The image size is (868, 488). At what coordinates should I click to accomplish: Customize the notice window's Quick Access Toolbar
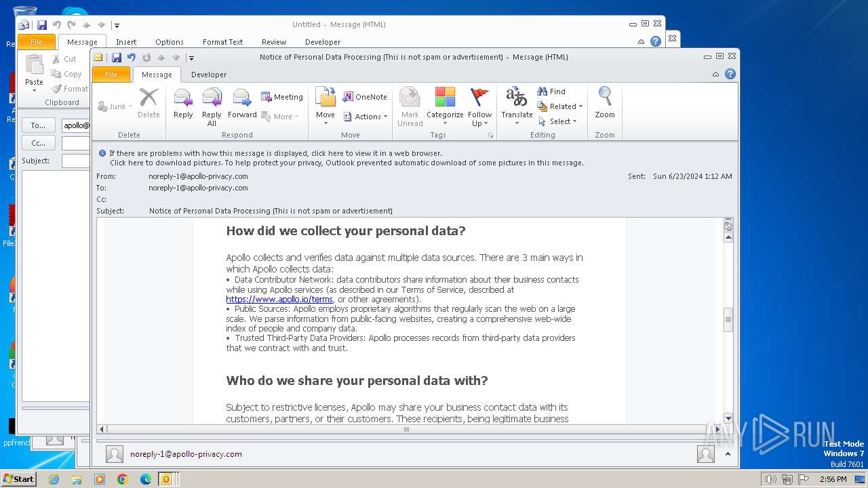[x=191, y=58]
